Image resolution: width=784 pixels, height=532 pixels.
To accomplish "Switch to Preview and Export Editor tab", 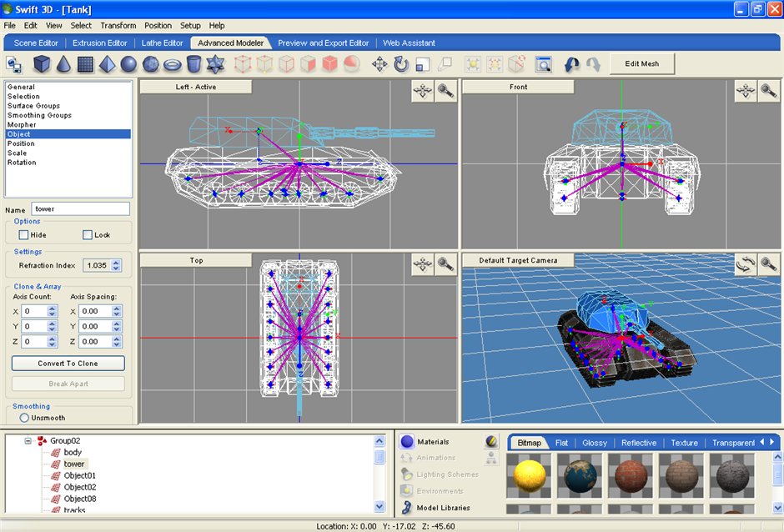I will (x=323, y=43).
